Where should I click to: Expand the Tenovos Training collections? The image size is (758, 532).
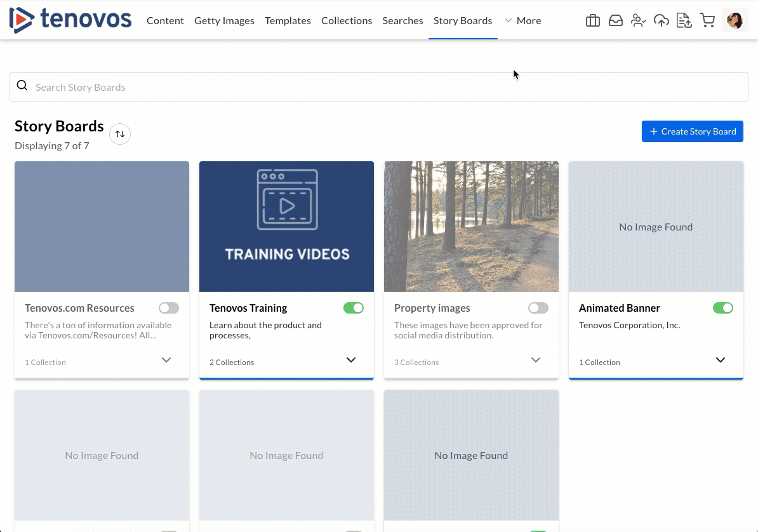(351, 360)
